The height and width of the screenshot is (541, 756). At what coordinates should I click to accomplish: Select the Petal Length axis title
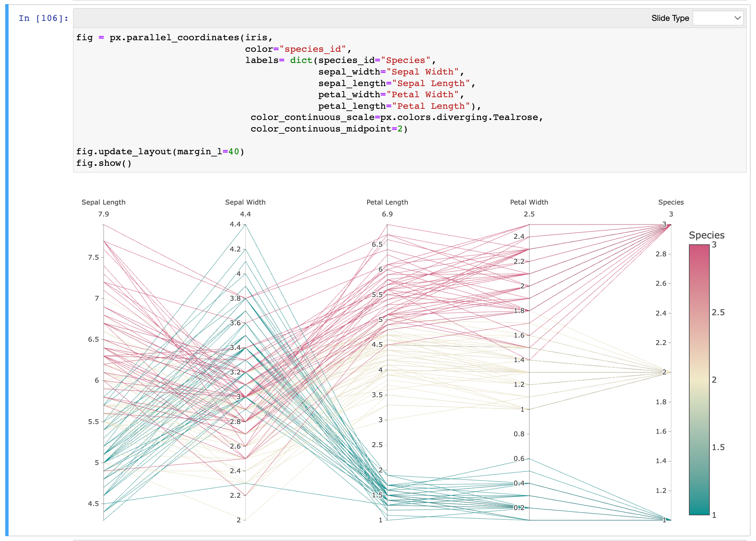click(x=387, y=202)
